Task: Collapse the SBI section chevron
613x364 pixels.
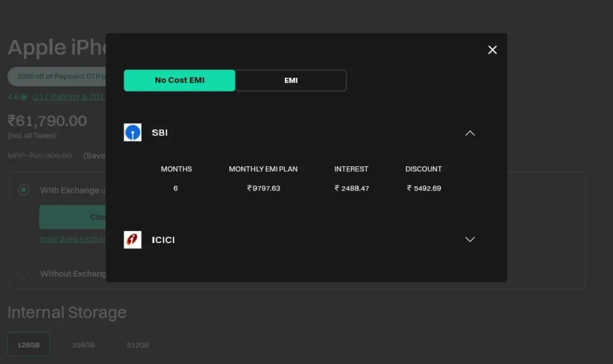Action: pyautogui.click(x=470, y=133)
